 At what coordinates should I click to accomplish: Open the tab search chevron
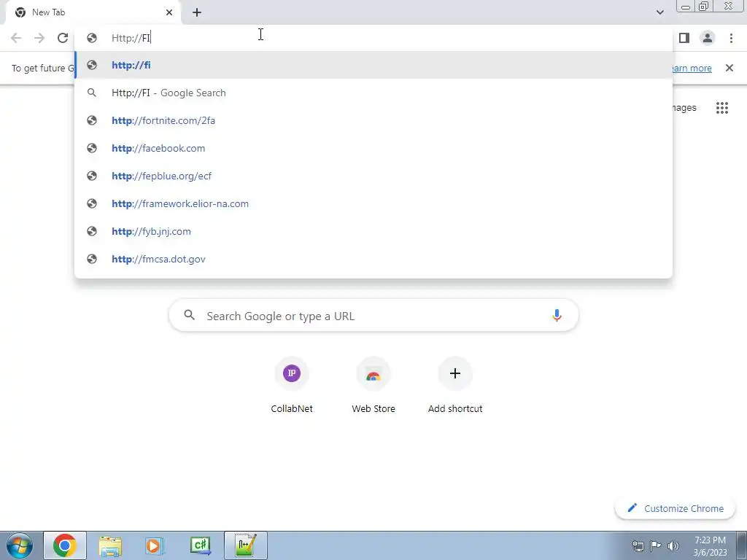[659, 12]
